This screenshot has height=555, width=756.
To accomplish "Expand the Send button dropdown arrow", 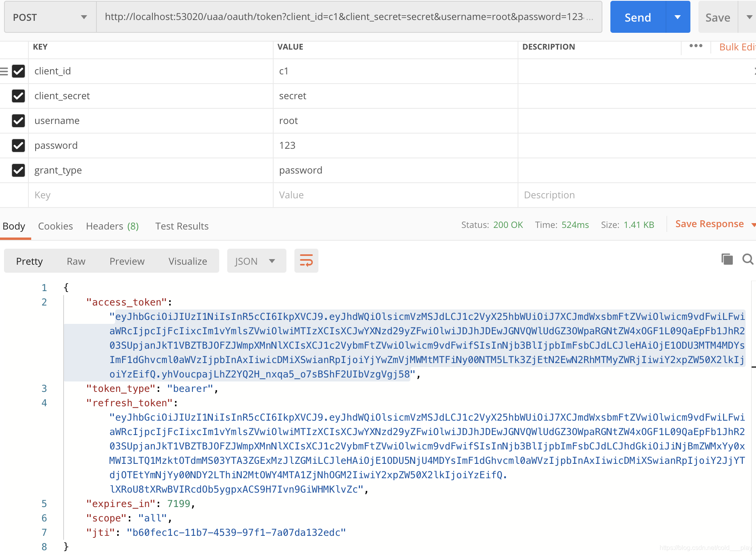I will pyautogui.click(x=678, y=17).
